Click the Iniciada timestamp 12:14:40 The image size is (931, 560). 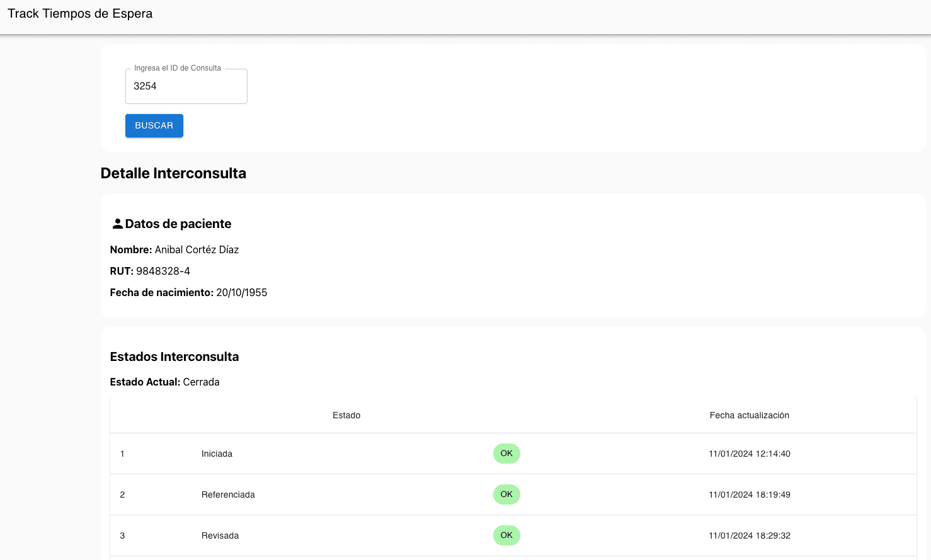click(749, 454)
